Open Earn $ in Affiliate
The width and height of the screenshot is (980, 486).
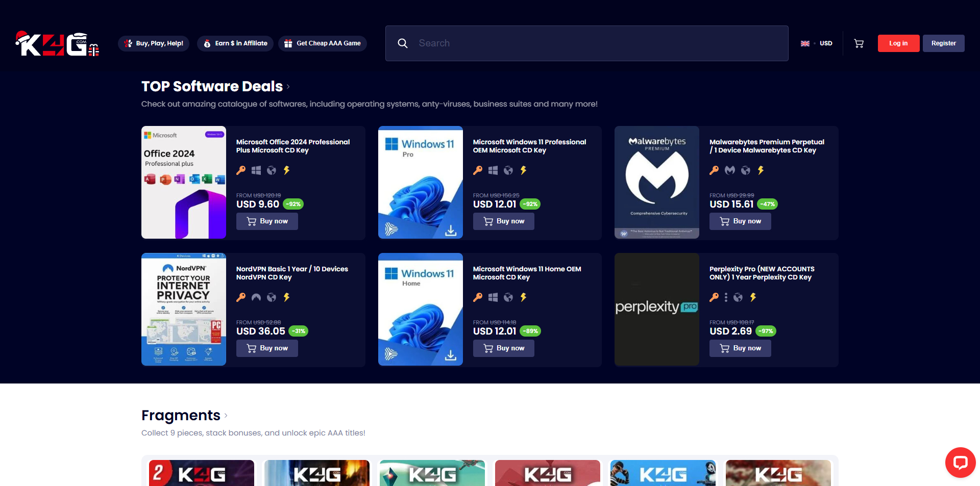pos(235,43)
